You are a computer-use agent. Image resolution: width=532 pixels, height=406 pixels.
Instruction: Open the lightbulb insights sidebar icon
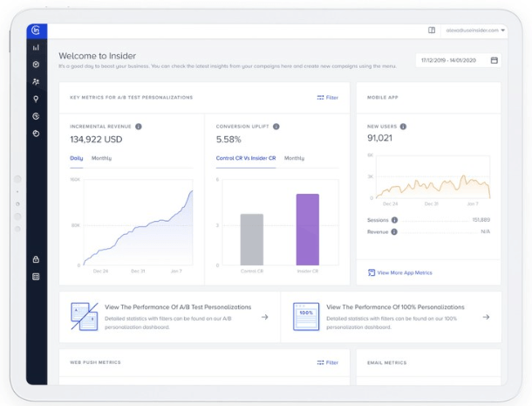(36, 100)
